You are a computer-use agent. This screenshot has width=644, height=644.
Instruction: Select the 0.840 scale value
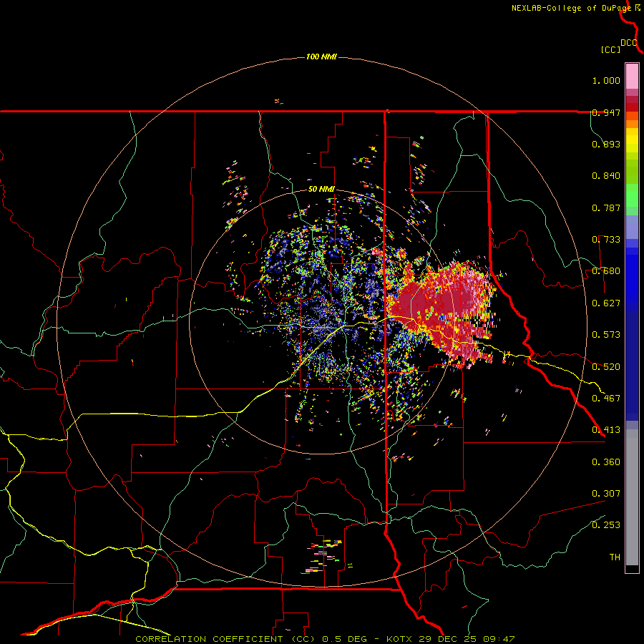point(606,176)
